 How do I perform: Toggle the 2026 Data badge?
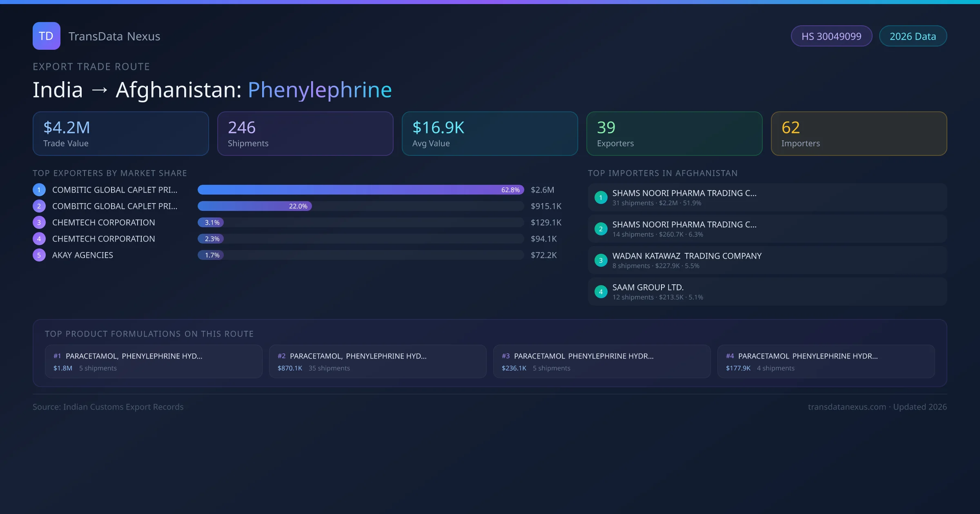click(913, 36)
